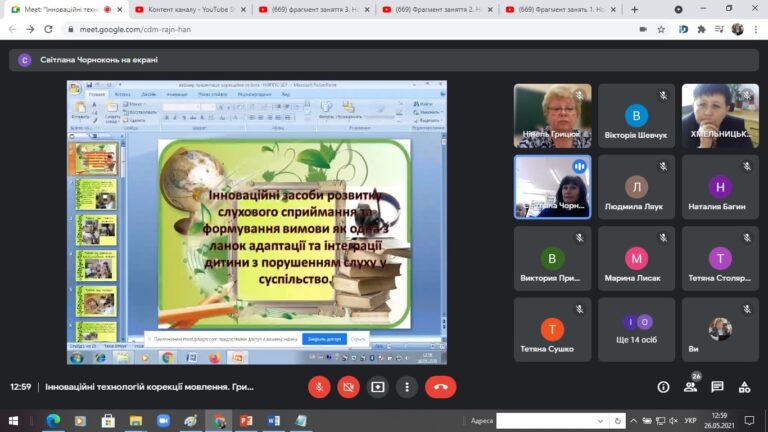Toggle taskbar speaker volume icon
The image size is (768, 432).
coord(673,421)
